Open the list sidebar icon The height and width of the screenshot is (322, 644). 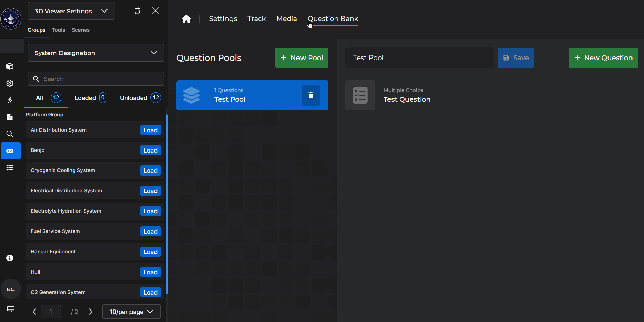[10, 168]
